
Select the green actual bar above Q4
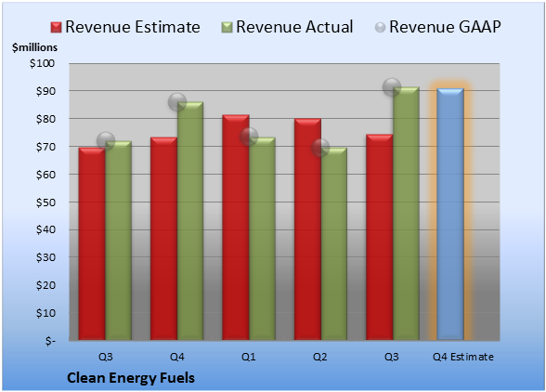[x=190, y=221]
